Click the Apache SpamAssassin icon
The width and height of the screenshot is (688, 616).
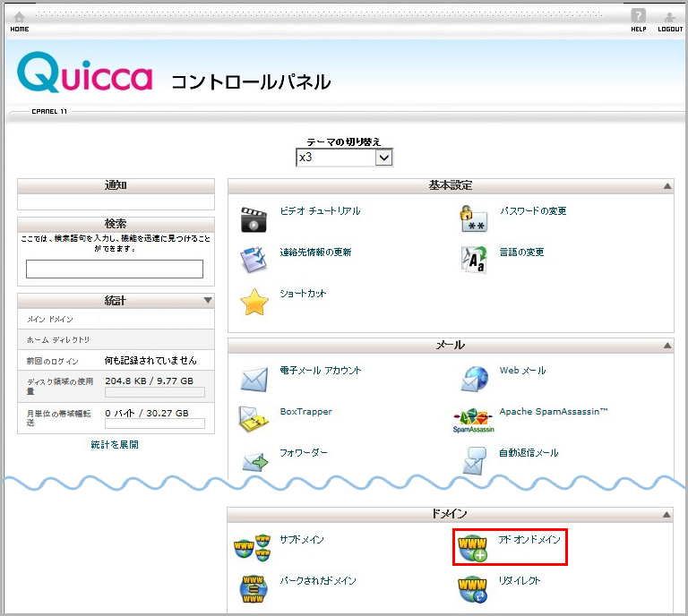pyautogui.click(x=473, y=420)
